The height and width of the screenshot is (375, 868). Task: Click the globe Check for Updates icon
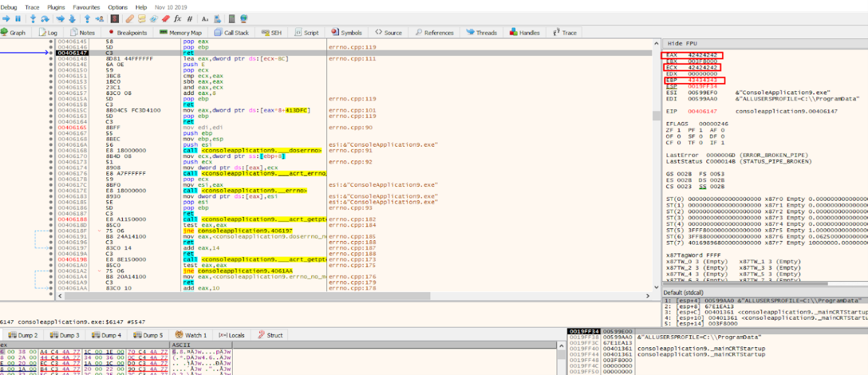[x=244, y=19]
